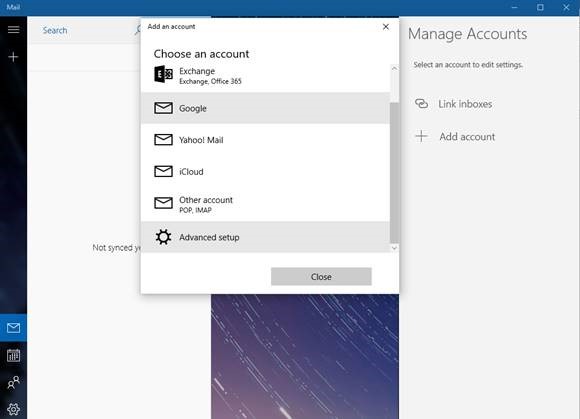
Task: Click 'Select an account to edit settings.' text
Action: [468, 65]
